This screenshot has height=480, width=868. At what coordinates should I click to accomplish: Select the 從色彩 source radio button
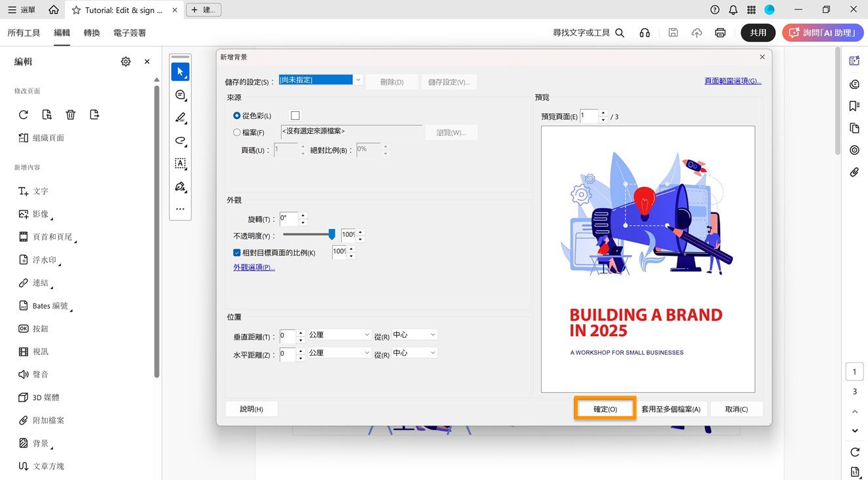click(236, 116)
